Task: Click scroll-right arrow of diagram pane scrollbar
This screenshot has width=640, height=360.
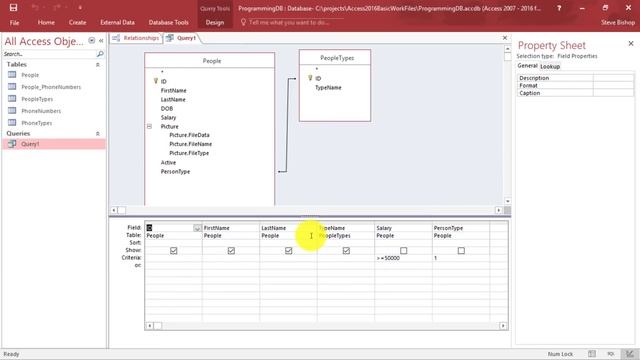Action: [x=498, y=210]
